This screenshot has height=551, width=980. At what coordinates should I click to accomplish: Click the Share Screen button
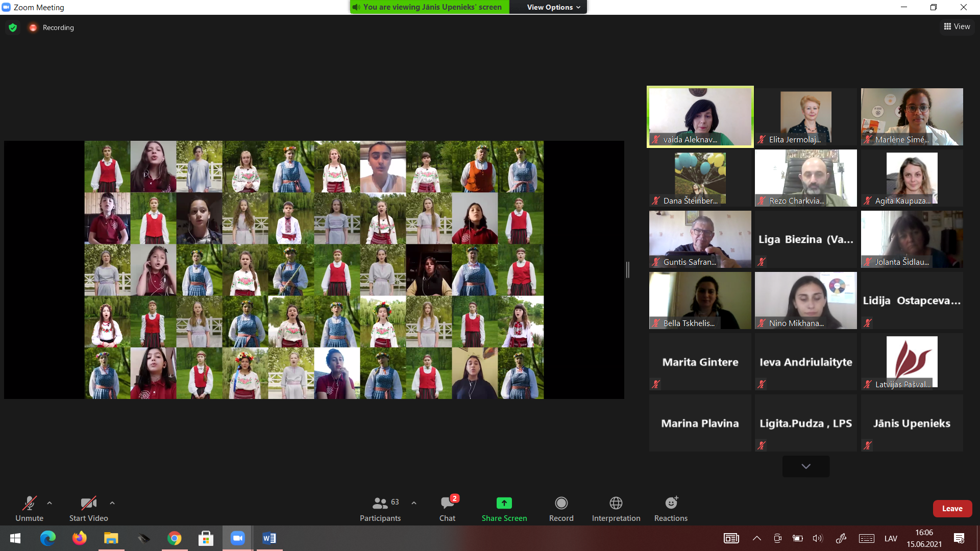[x=504, y=509]
